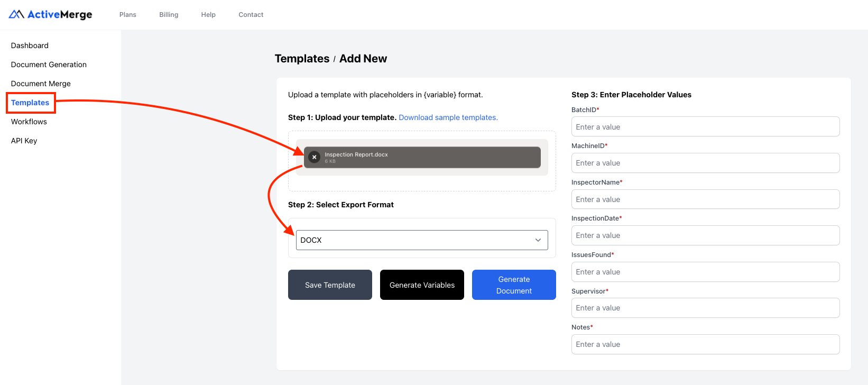Download sample templates
The image size is (868, 385).
tap(448, 117)
